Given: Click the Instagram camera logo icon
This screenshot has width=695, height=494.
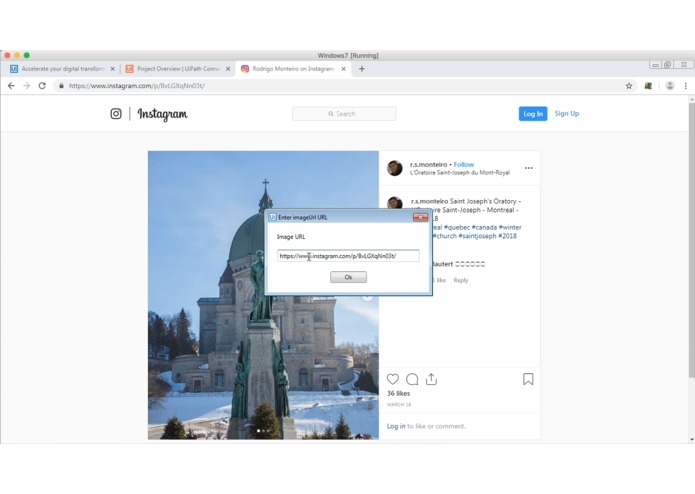Looking at the screenshot, I should 116,114.
